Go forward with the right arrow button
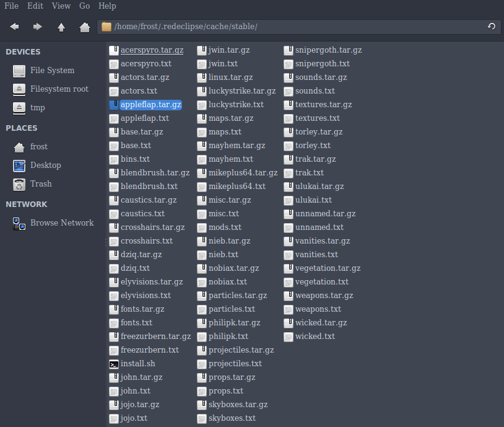This screenshot has height=427, width=504. tap(38, 27)
